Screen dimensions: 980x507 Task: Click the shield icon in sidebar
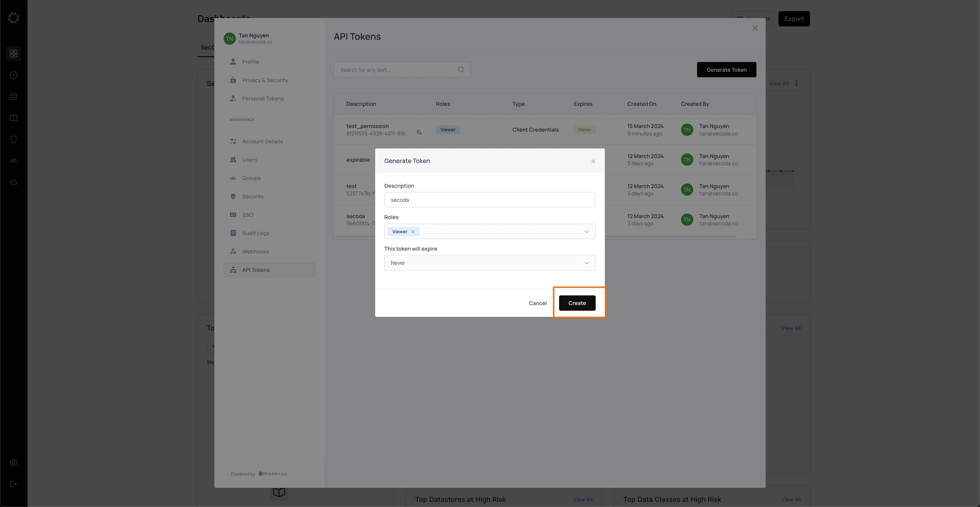(14, 139)
